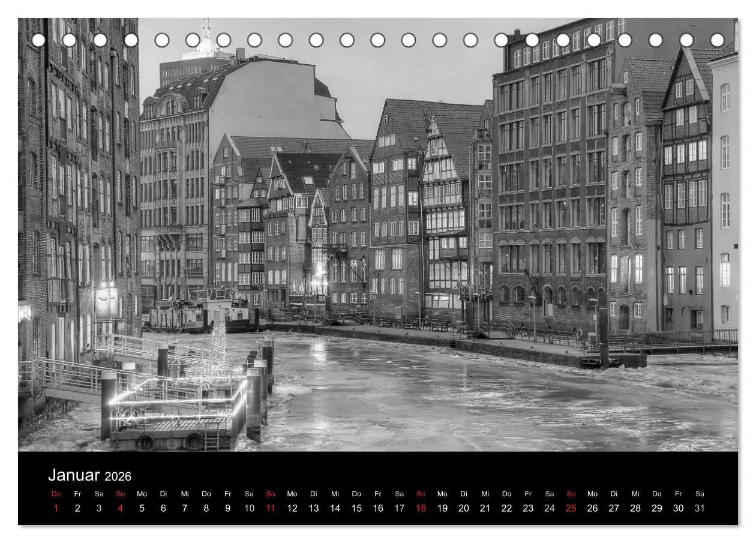Select Sunday date 25 in red
The image size is (756, 543).
pos(571,508)
